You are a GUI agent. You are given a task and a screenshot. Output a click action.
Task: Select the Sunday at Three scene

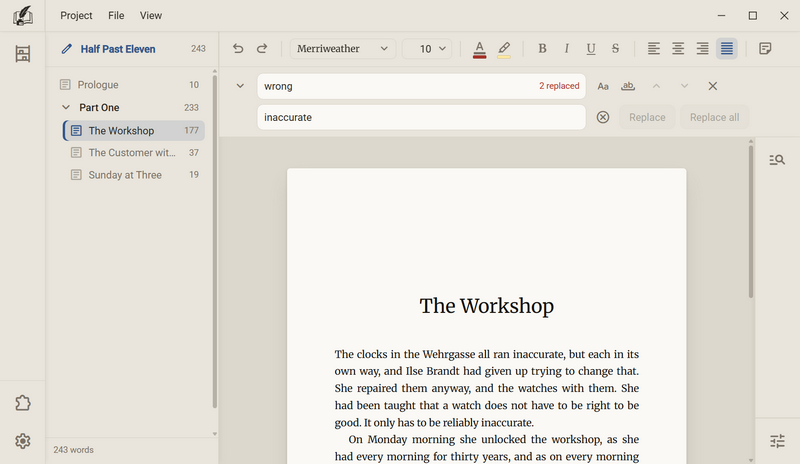(134, 175)
